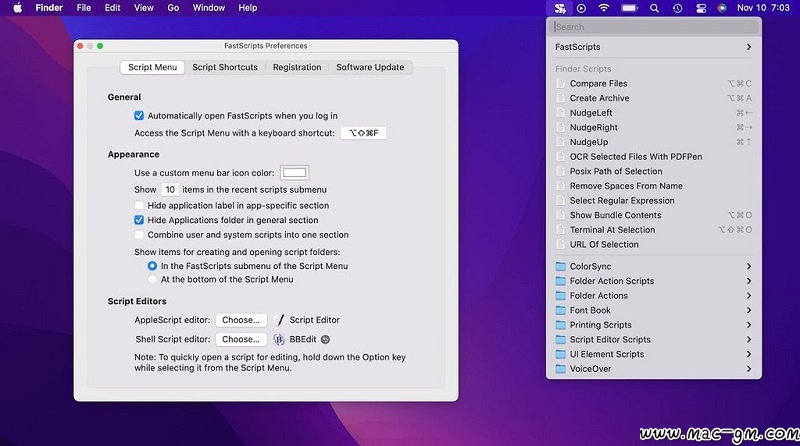Check the battery status icon
Image resolution: width=800 pixels, height=446 pixels.
(x=629, y=8)
